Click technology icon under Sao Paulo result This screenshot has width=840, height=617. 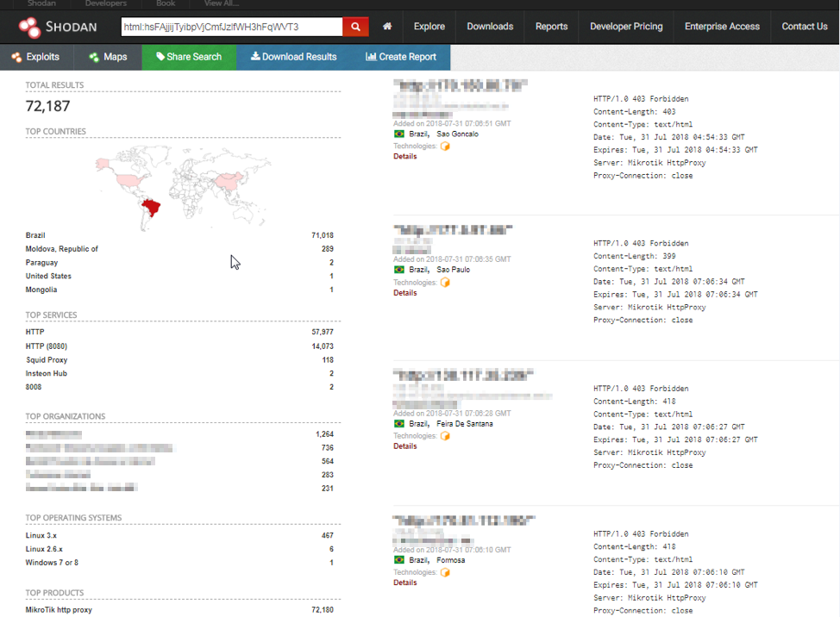click(x=446, y=283)
